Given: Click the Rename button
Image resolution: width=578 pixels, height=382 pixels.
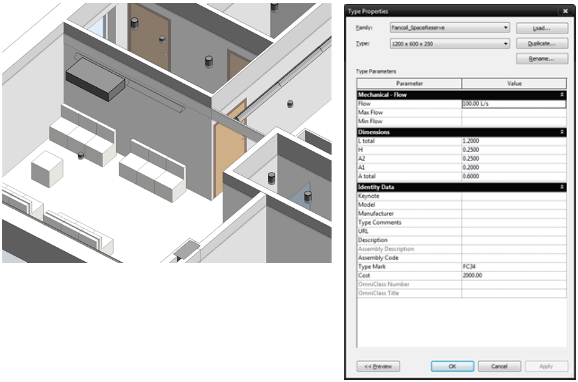Looking at the screenshot, I should 542,59.
